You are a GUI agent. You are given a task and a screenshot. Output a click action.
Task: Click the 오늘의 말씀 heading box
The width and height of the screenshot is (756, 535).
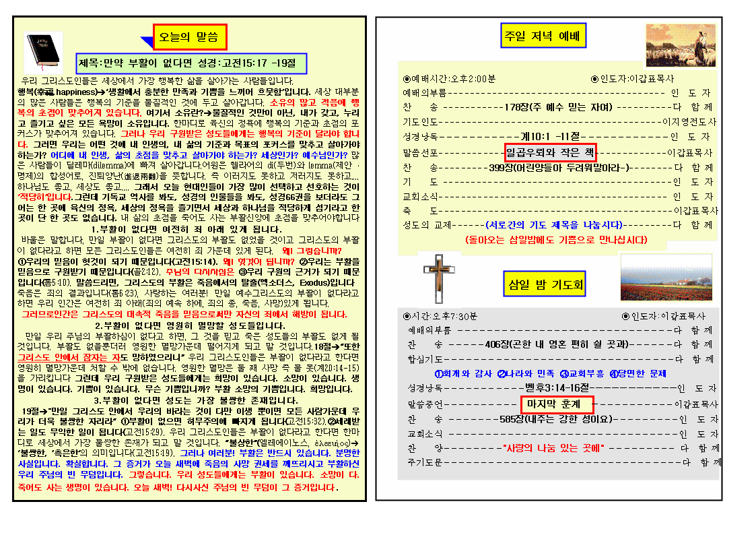(x=189, y=37)
